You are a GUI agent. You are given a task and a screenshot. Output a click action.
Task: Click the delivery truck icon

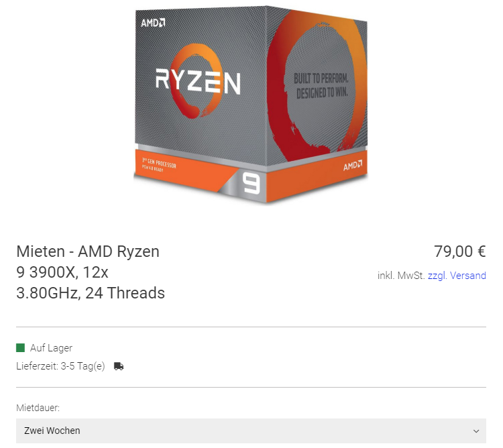point(119,366)
